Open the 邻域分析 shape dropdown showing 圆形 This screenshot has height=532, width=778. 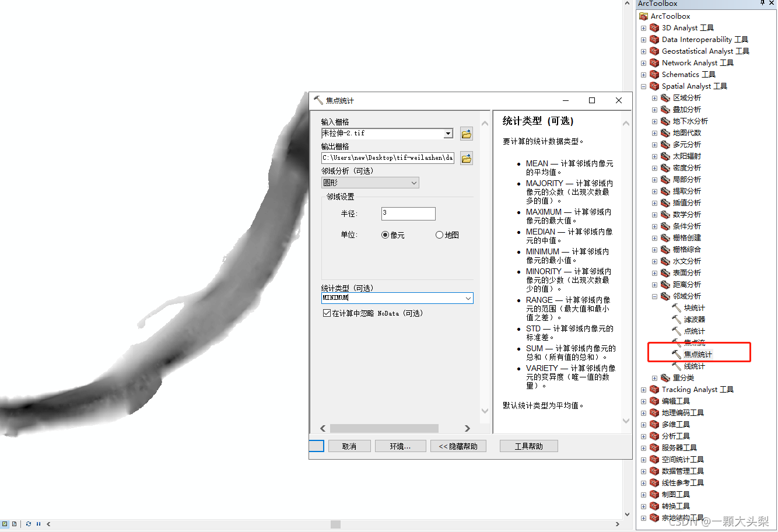coord(413,182)
